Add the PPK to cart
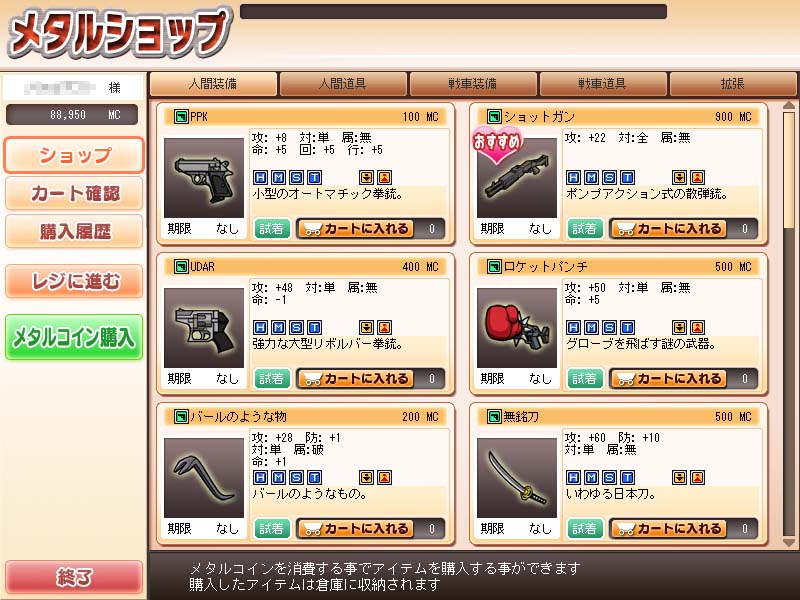This screenshot has width=800, height=600. [357, 229]
